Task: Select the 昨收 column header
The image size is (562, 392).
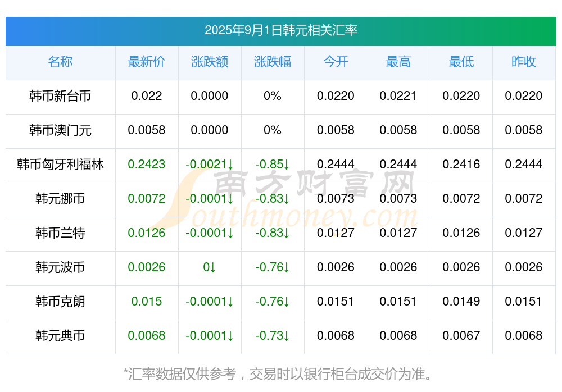Action: coord(524,62)
